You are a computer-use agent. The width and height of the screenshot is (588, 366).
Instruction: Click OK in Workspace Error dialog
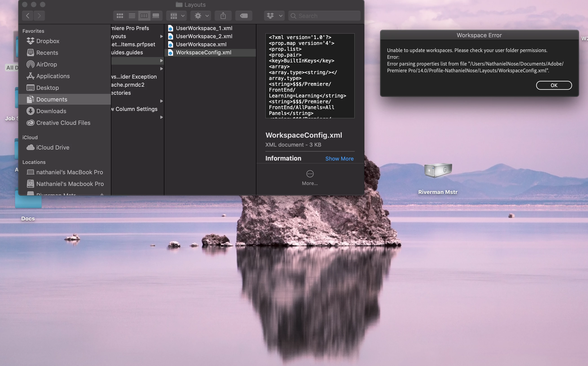point(554,85)
